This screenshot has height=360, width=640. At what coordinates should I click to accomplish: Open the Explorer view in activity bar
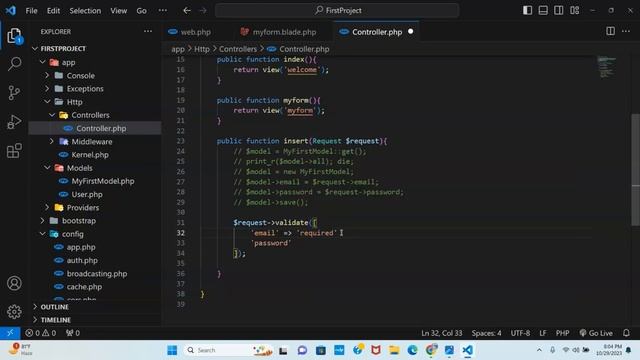pos(14,36)
